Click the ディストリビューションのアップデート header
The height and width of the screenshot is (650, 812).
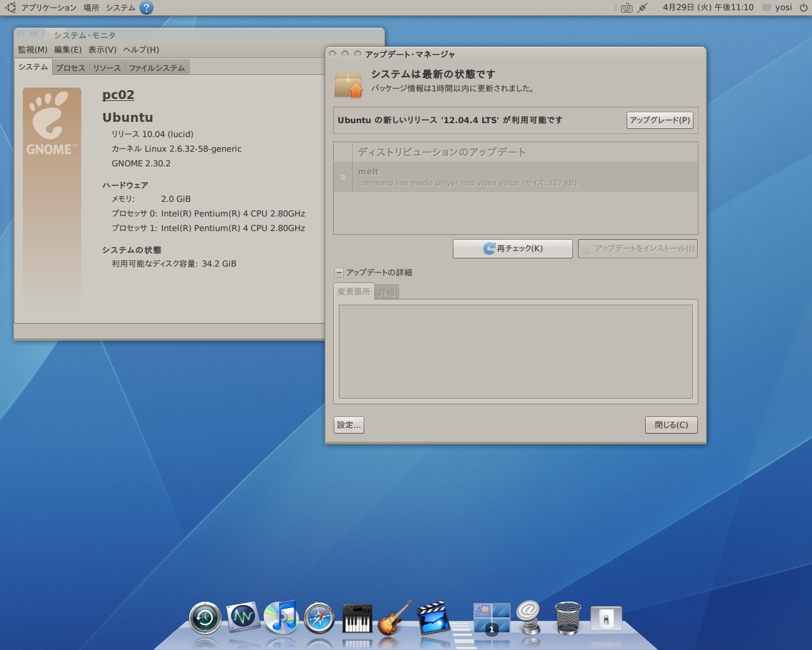(x=442, y=152)
